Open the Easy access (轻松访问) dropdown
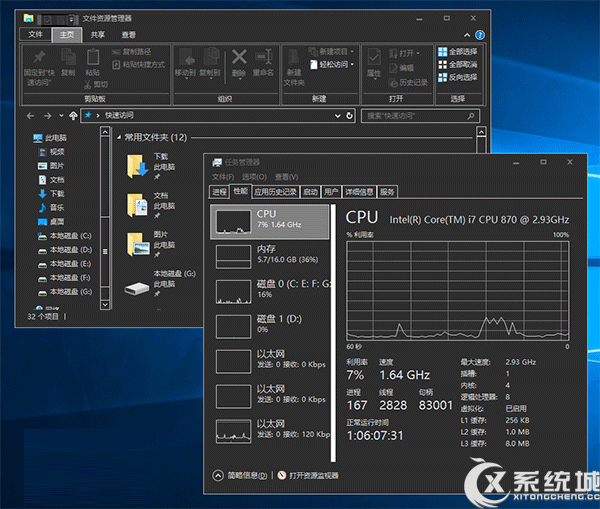The width and height of the screenshot is (600, 509). (x=332, y=64)
